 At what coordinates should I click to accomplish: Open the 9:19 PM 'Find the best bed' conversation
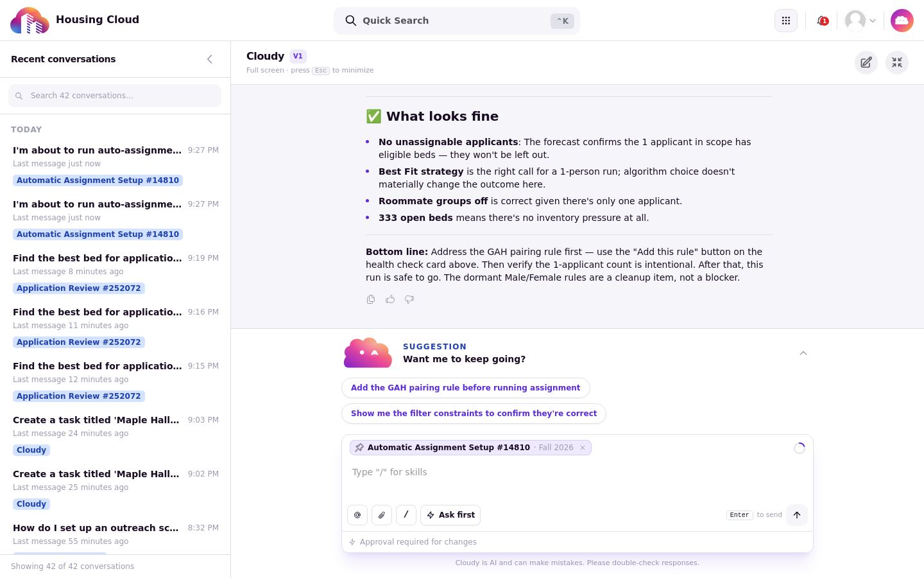pos(116,273)
